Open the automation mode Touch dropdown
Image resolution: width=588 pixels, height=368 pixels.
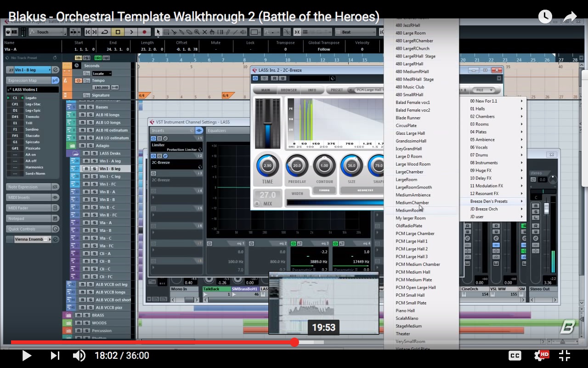pyautogui.click(x=48, y=32)
